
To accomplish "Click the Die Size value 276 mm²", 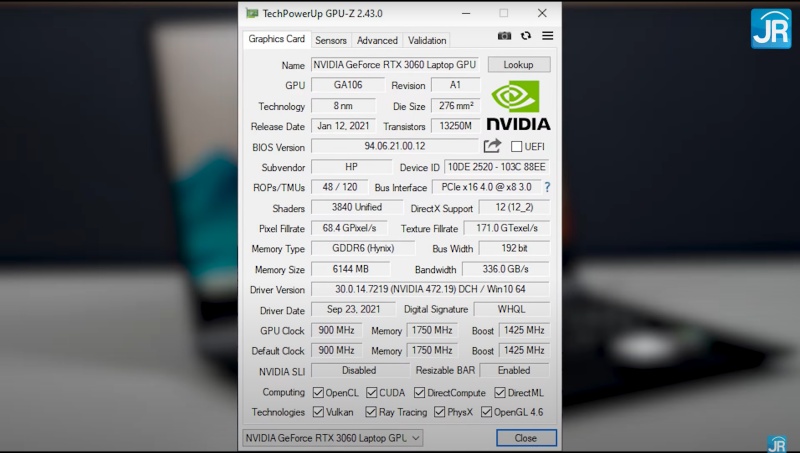I will [456, 106].
